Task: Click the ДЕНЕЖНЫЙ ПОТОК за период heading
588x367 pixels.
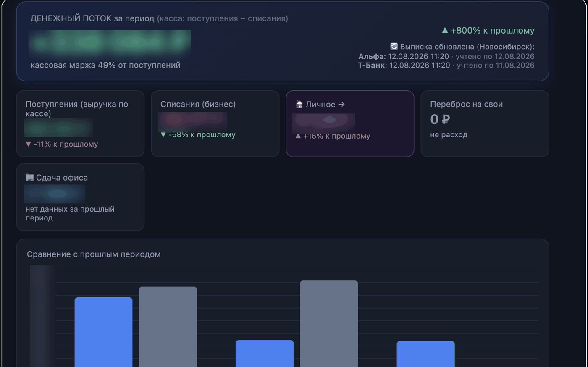Action: tap(92, 18)
